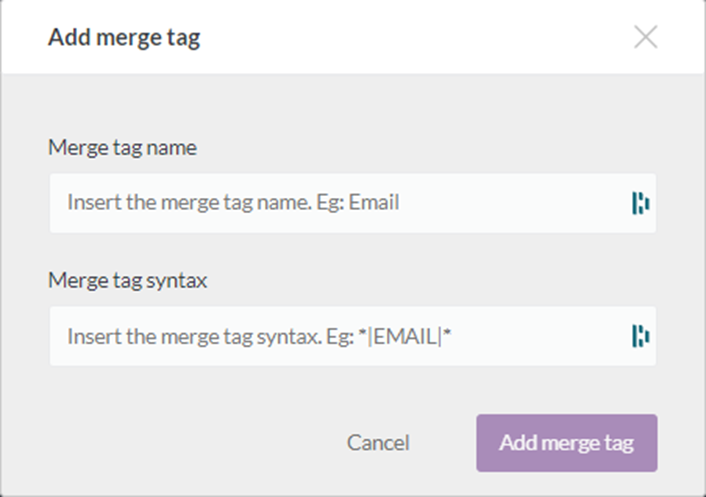Screen dimensions: 706x497
Task: Place cursor in the upper text box
Action: coord(353,203)
